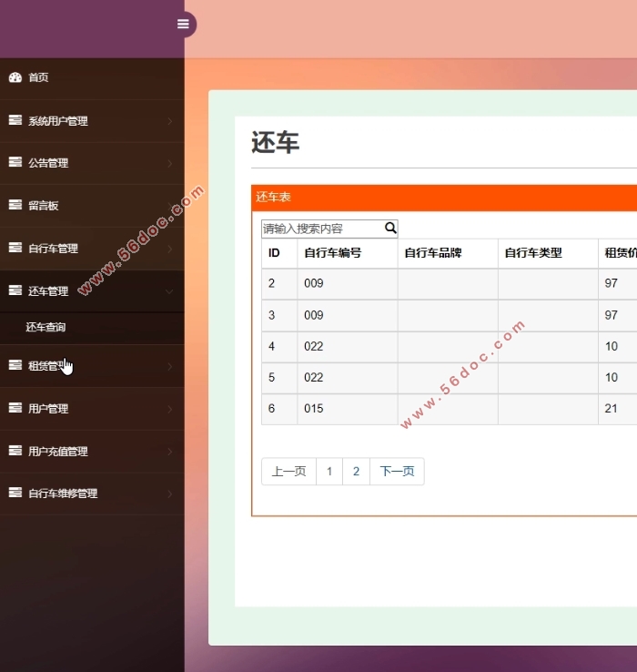
Task: Go to previous page with 上一页
Action: pyautogui.click(x=288, y=472)
